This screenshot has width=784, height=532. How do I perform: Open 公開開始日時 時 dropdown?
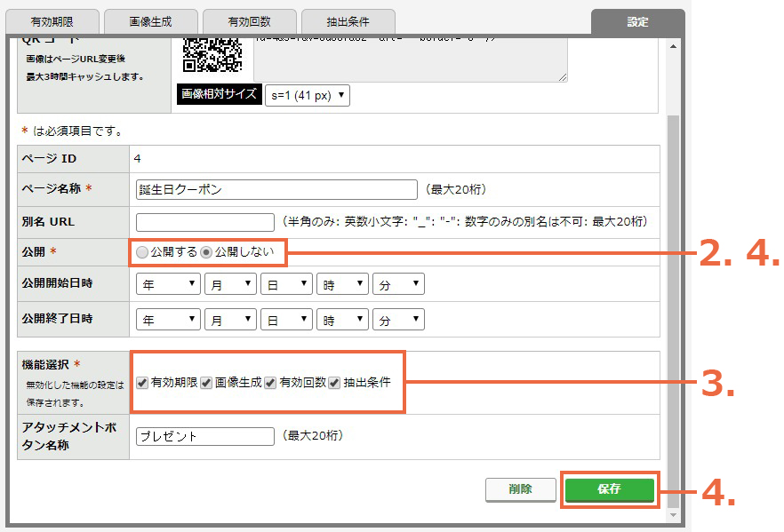pyautogui.click(x=342, y=283)
